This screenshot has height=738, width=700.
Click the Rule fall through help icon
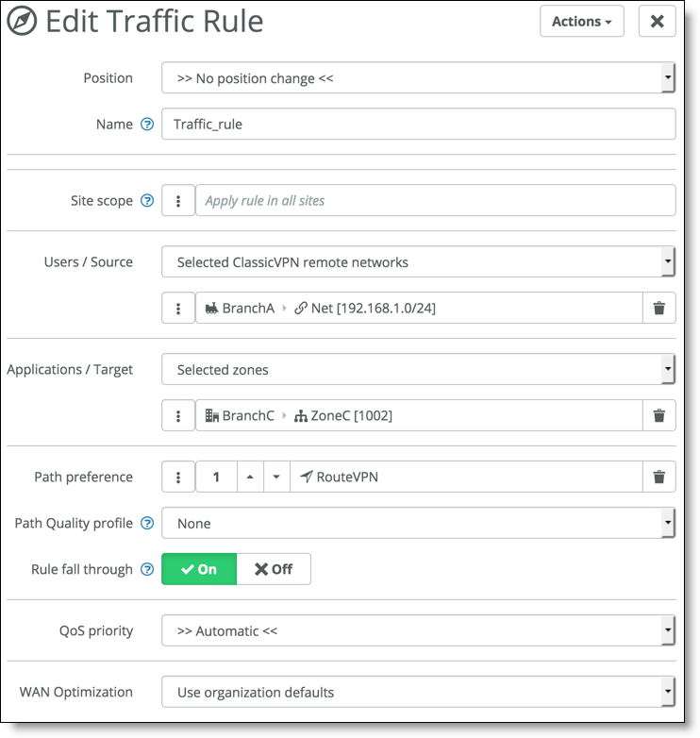tap(147, 569)
